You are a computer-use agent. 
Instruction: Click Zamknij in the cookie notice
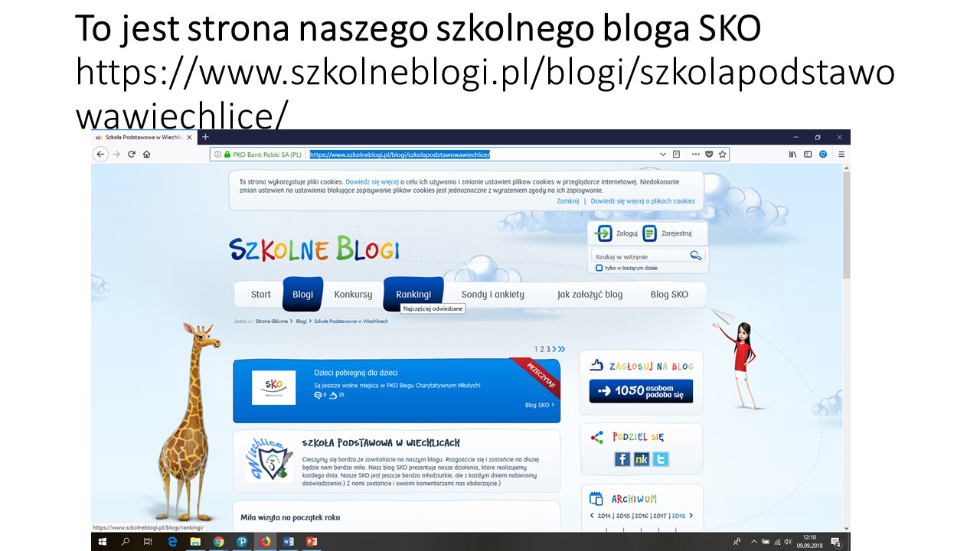(568, 201)
